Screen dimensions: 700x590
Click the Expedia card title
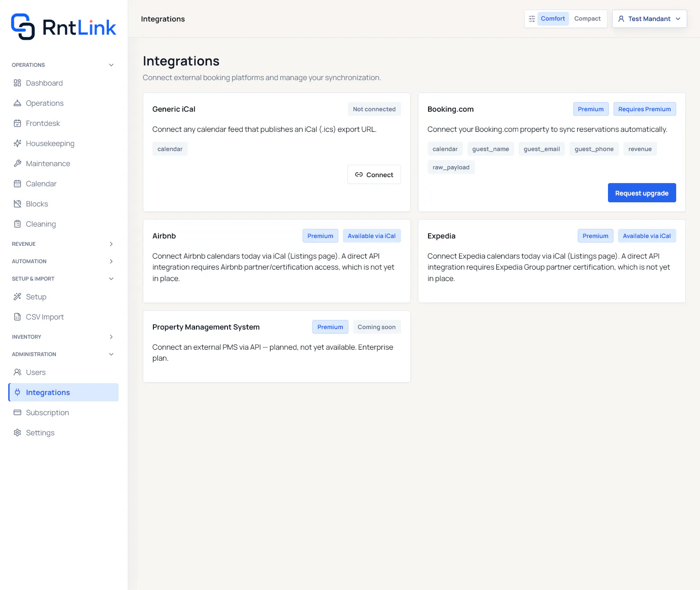click(x=441, y=236)
